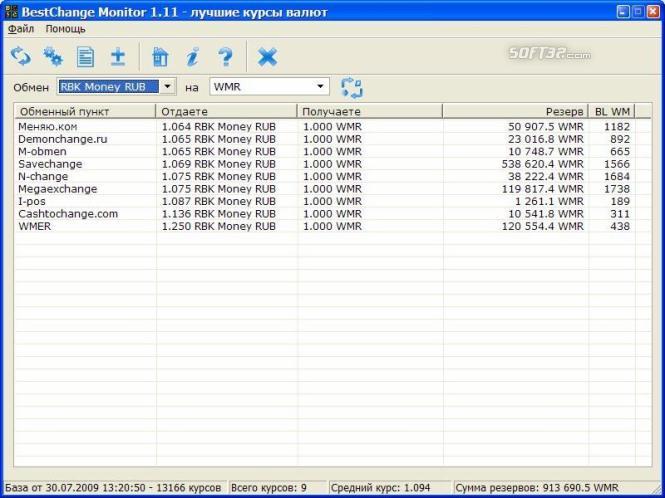Viewport: 665px width, 498px height.
Task: Sort by Обменный пункт column header
Action: coord(85,111)
